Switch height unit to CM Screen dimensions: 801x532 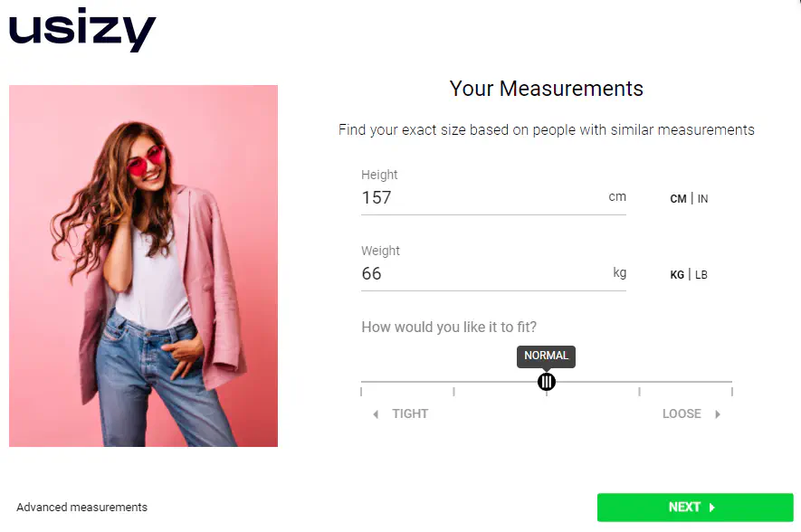[678, 199]
